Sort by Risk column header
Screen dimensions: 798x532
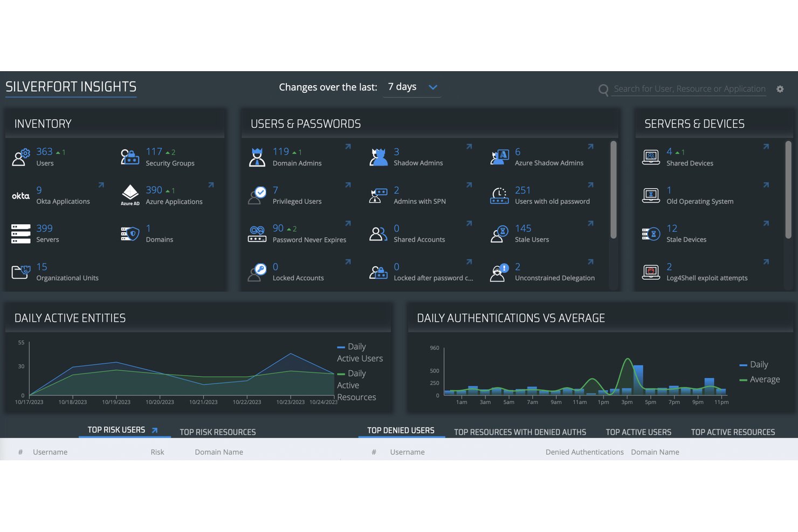(157, 452)
